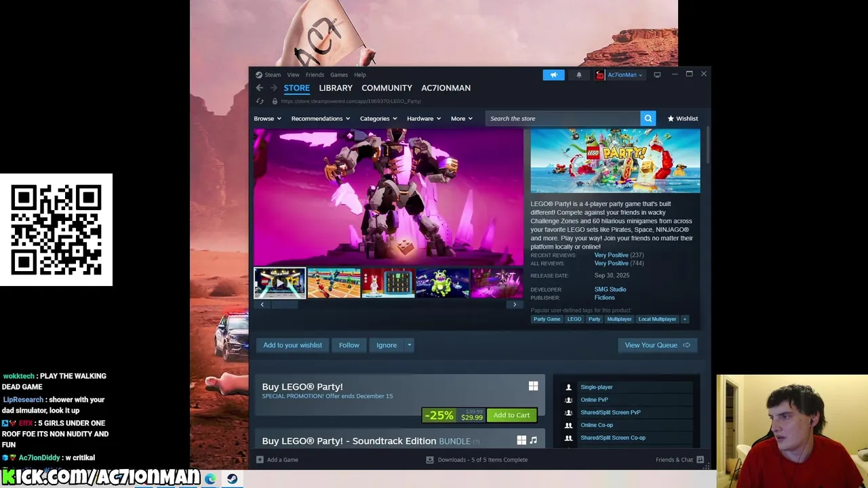
Task: Click the padlock icon beside the URL
Action: click(x=275, y=102)
